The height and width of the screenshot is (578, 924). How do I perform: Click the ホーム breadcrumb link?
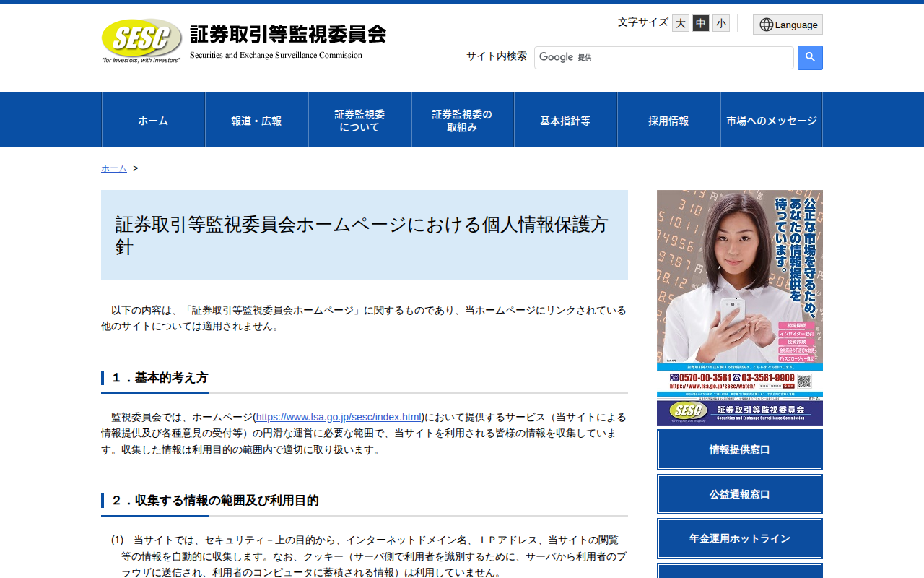[x=113, y=168]
